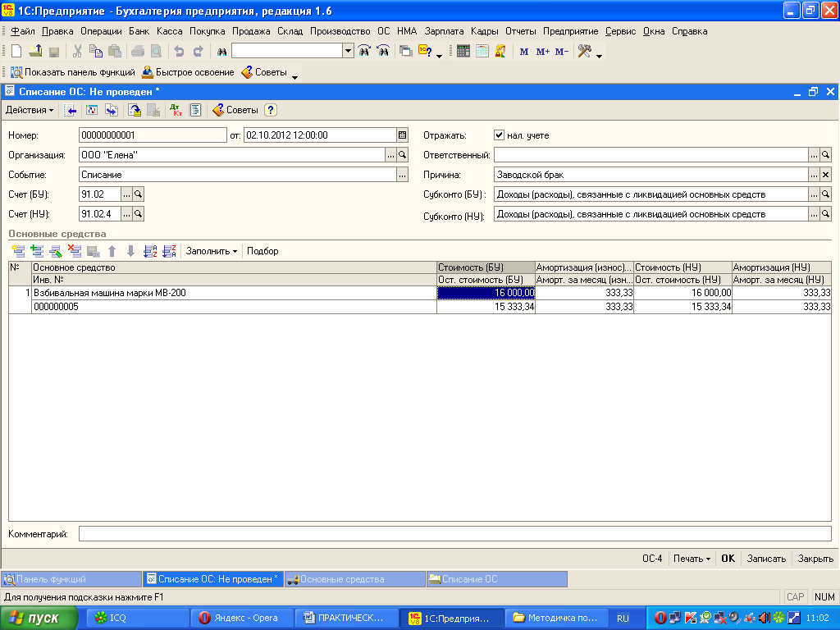The image size is (840, 630).
Task: Select the 15 333,34 Ост. стоимость (БУ) cell
Action: pos(486,307)
